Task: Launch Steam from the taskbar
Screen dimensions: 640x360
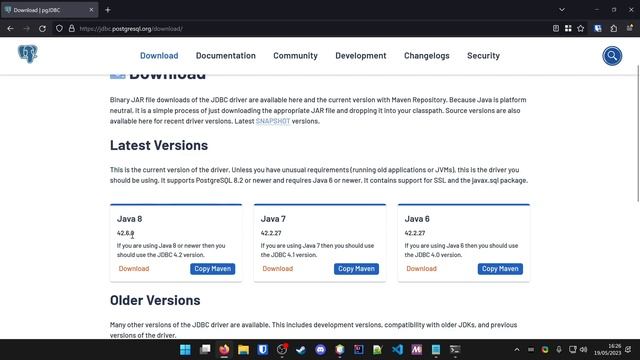Action: (x=301, y=350)
